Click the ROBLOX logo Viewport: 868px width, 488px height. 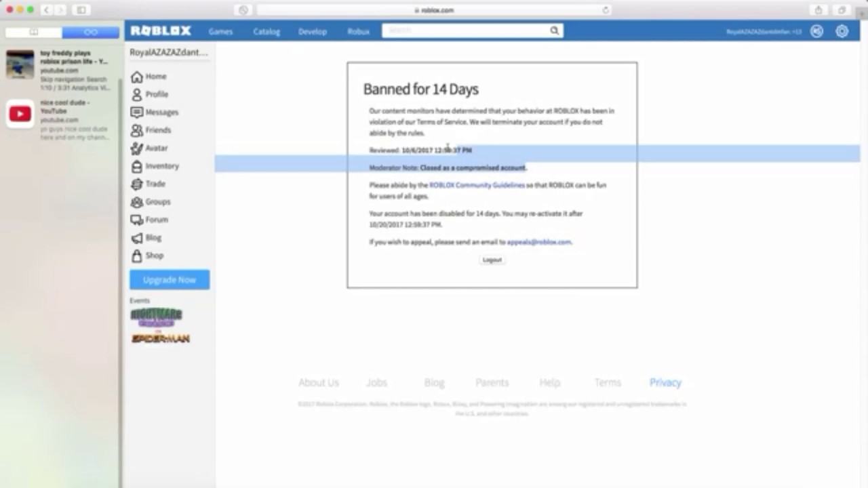[x=161, y=31]
